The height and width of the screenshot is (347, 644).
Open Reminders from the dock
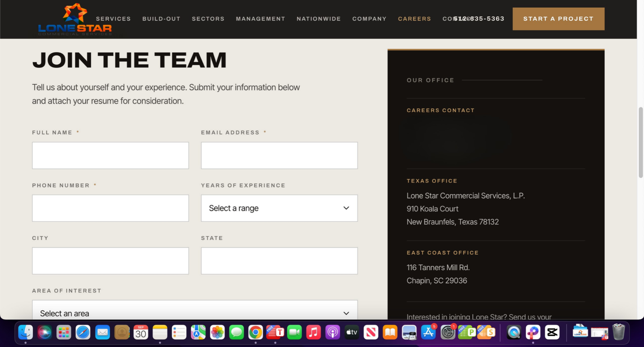pyautogui.click(x=179, y=332)
